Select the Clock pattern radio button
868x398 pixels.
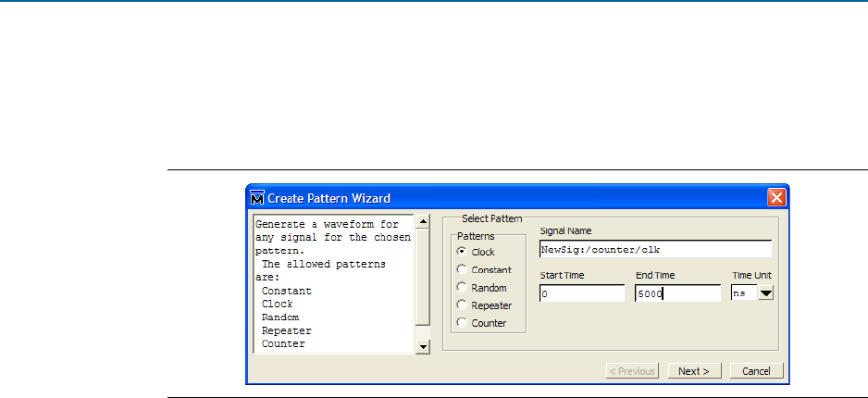coord(461,252)
